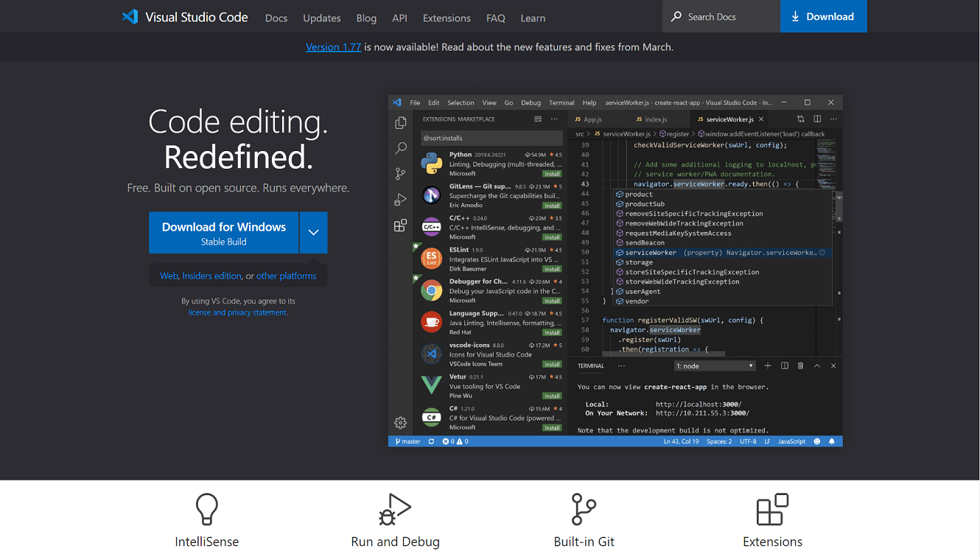980x557 pixels.
Task: Open Explorer in the screenshot's activity bar
Action: tap(401, 123)
